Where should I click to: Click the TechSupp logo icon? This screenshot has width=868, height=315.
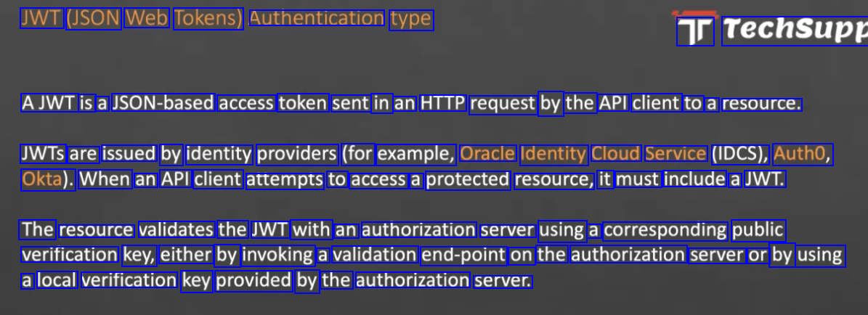694,30
